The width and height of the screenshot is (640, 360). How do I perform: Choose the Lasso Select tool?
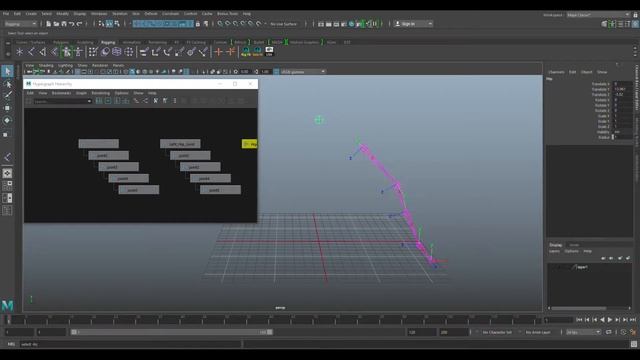[x=7, y=84]
